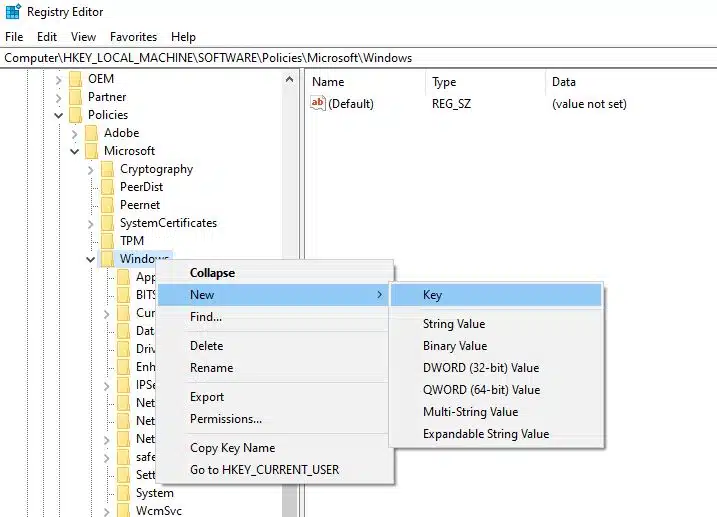The image size is (717, 517).
Task: Choose Collapse in the context menu
Action: click(275, 273)
